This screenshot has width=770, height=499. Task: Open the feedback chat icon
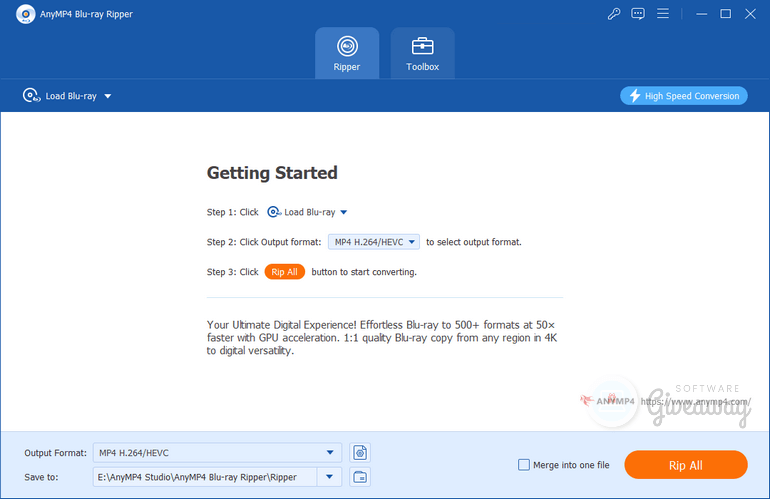(x=638, y=14)
